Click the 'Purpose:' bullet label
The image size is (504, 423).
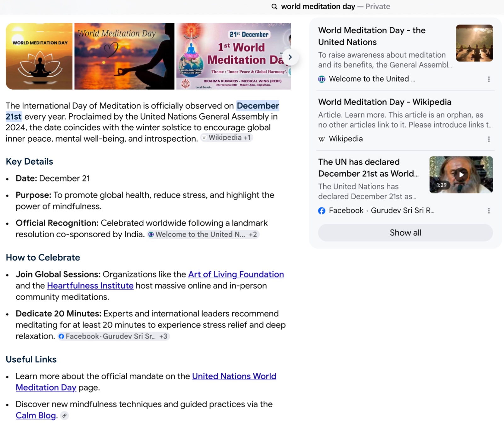[x=33, y=195]
